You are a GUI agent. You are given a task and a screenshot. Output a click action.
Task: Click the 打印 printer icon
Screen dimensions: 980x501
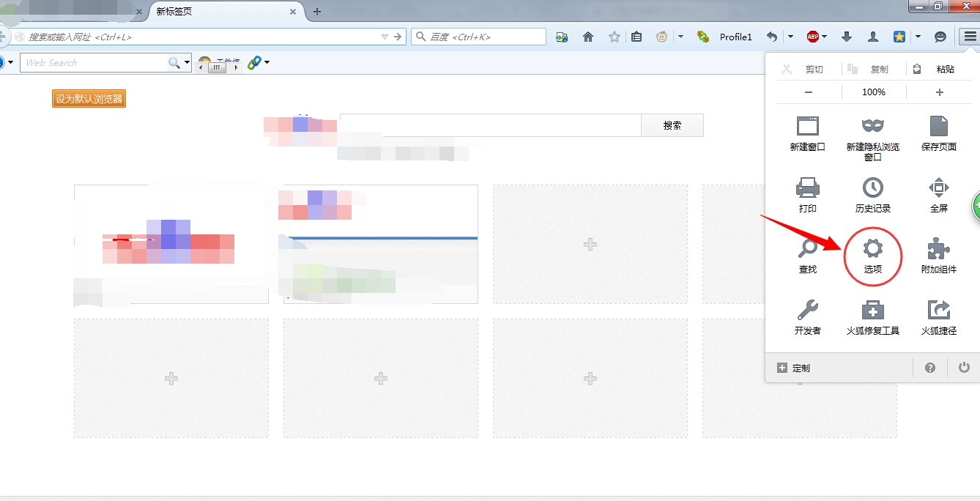click(x=807, y=188)
